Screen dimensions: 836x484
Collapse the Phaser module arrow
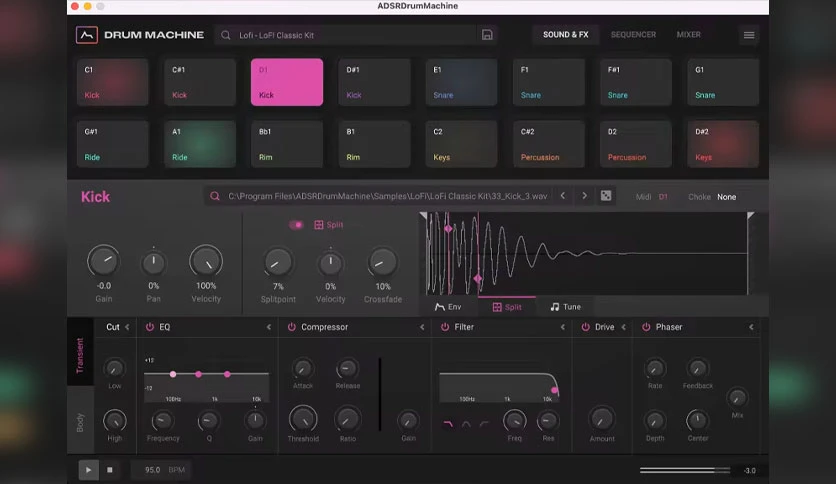tap(751, 327)
